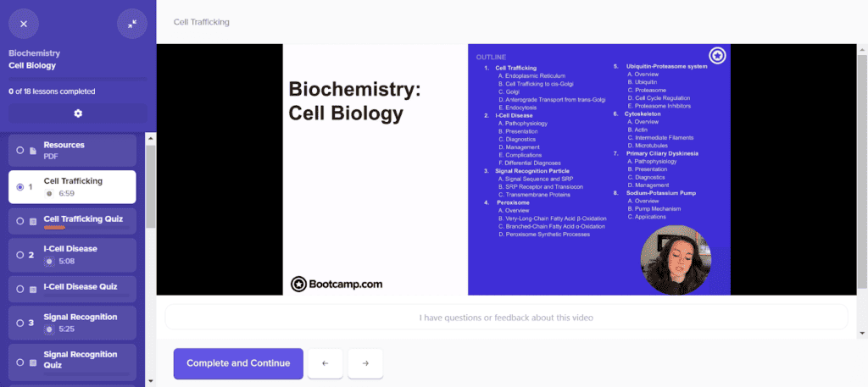Toggle completion circle for Cell Trafficking Quiz

point(20,221)
